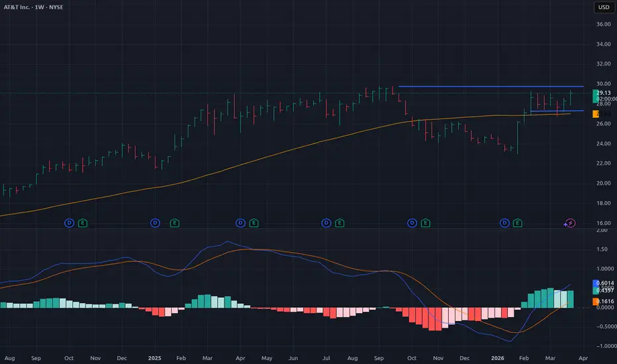Open the USD currency selector

click(604, 7)
